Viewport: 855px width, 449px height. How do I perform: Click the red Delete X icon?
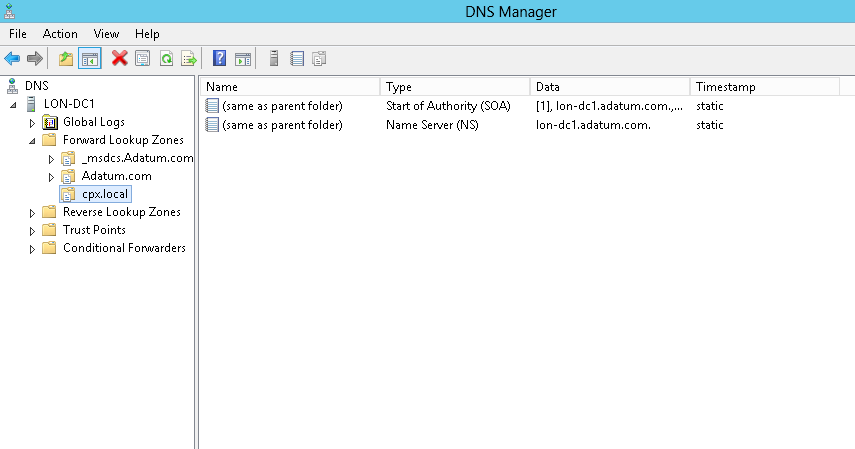click(119, 58)
